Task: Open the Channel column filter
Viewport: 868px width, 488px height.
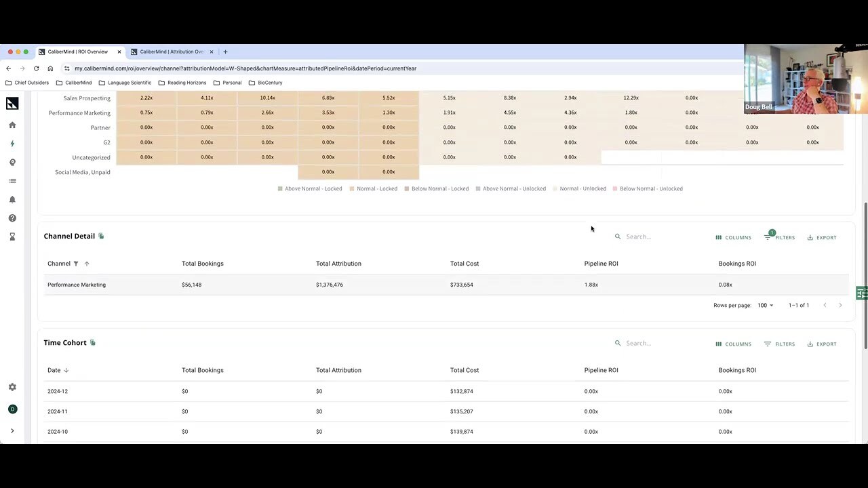Action: (x=76, y=264)
